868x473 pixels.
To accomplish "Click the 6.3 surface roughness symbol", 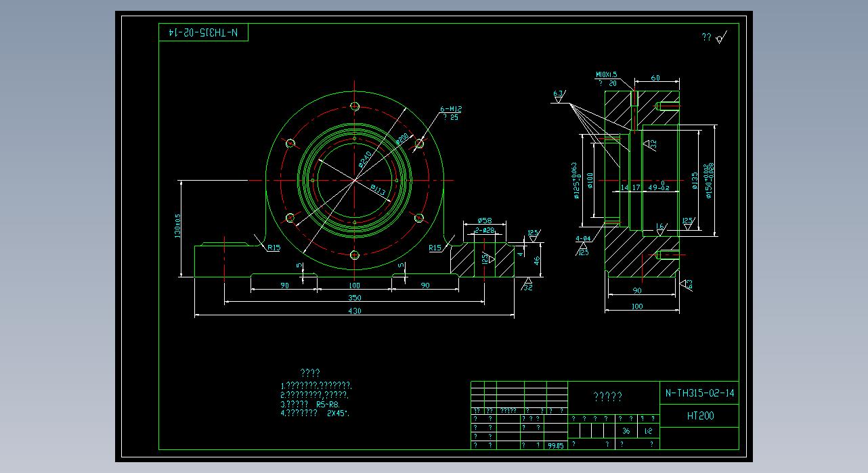I will (559, 94).
